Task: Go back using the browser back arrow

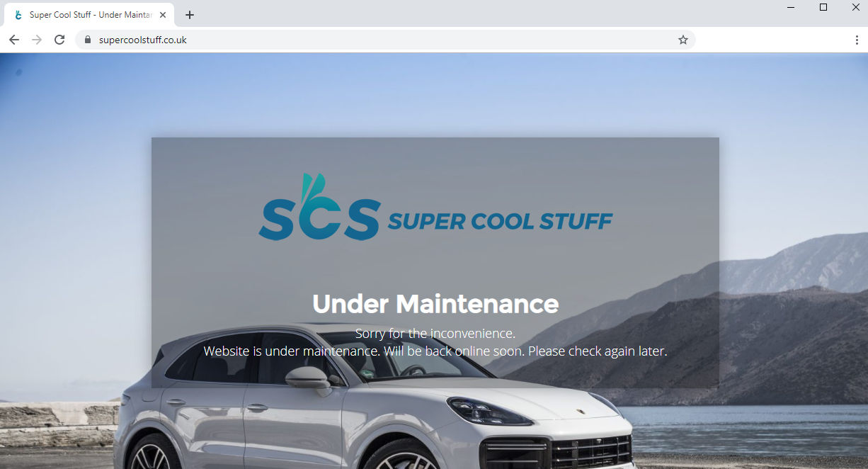Action: coord(14,40)
